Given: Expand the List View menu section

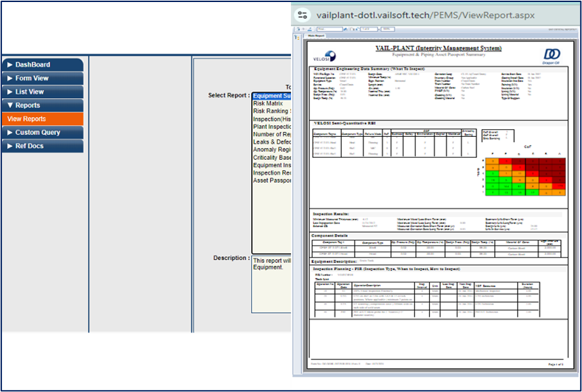Looking at the screenshot, I should [43, 91].
